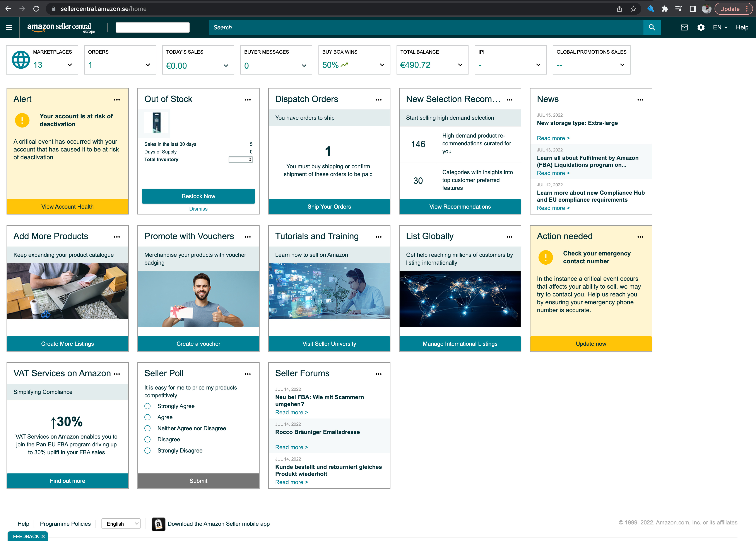Click the Out of Stock product thumbnail
Viewport: 756px width, 541px height.
click(x=157, y=123)
